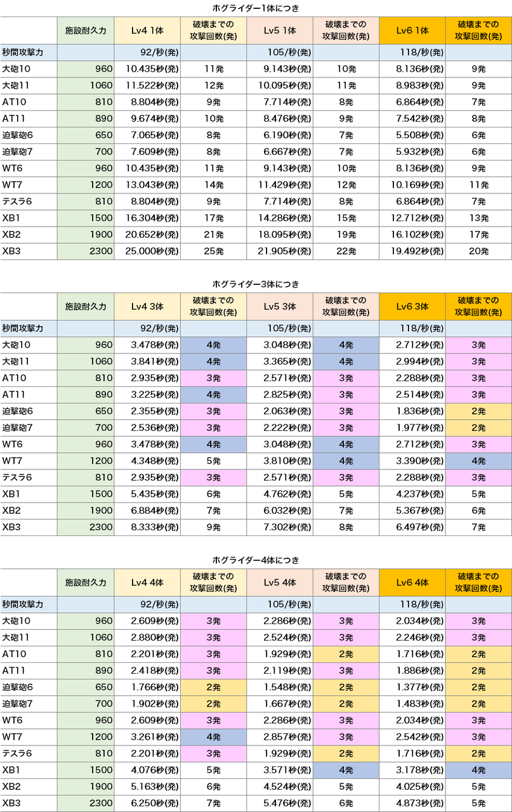Image resolution: width=512 pixels, height=812 pixels.
Task: Select the cell reading 6.497秒(発)
Action: pos(412,527)
